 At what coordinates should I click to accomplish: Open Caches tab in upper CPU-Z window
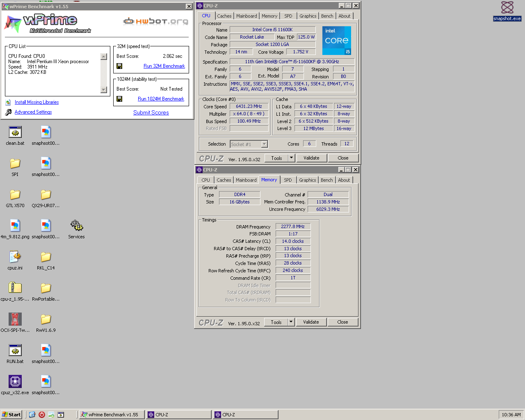point(224,16)
